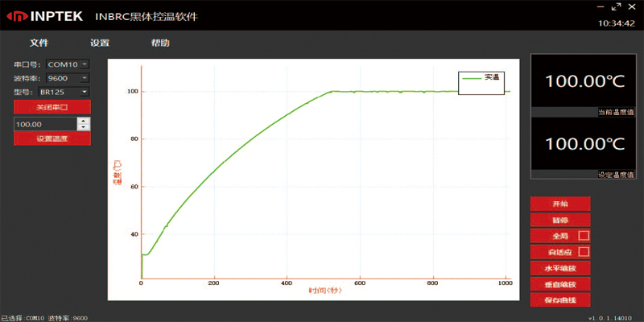Select the 垂直缩放 button
Screen dimensions: 644x322
560,284
